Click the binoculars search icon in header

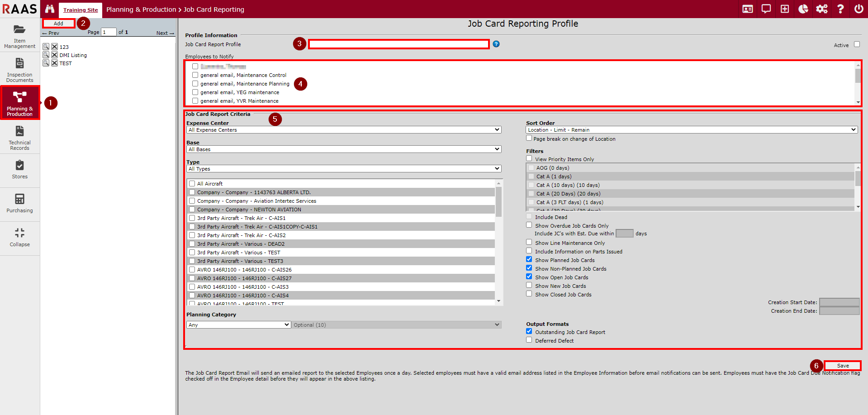click(50, 9)
